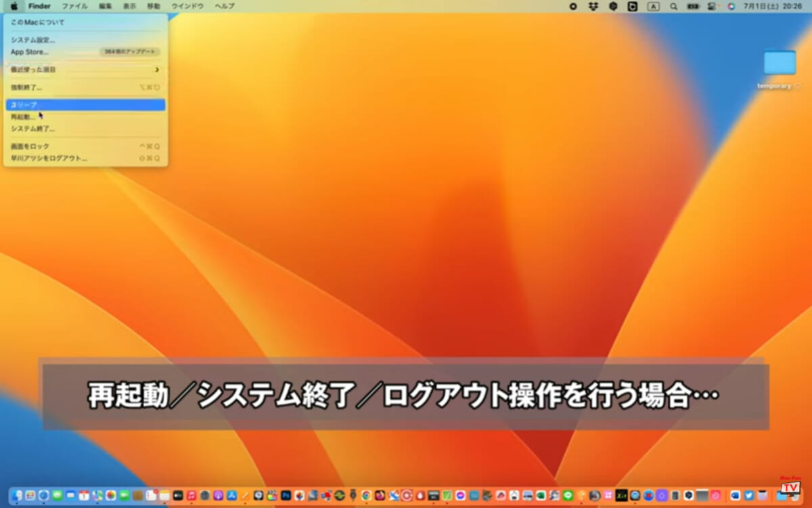This screenshot has width=812, height=508.
Task: Open the Mail app in Dock
Action: click(70, 496)
